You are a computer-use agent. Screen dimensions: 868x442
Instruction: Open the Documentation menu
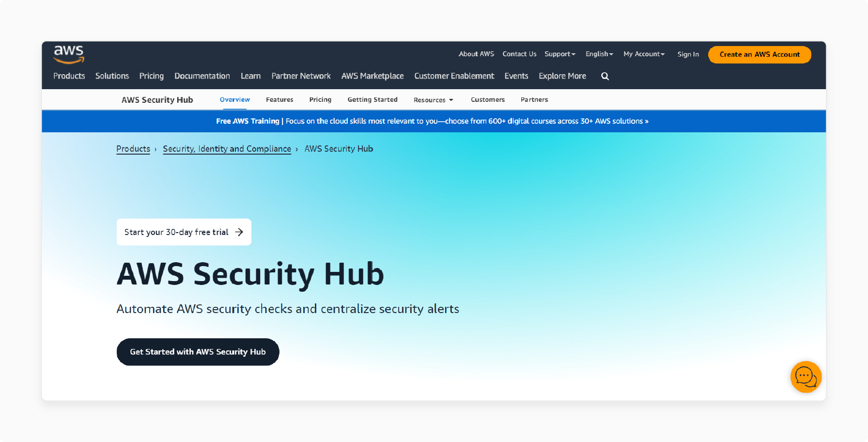click(x=202, y=76)
